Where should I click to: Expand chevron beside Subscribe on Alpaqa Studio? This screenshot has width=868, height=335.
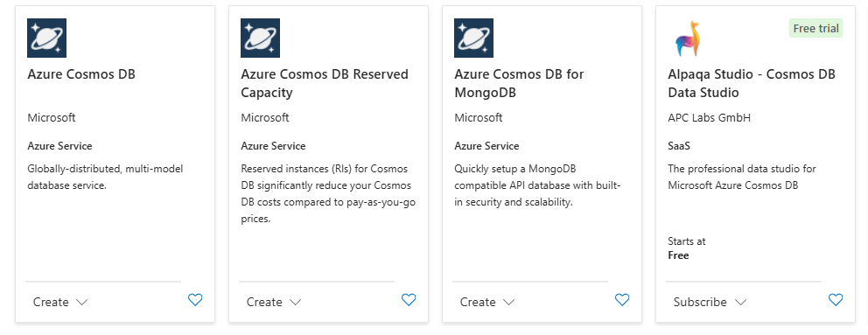pyautogui.click(x=740, y=303)
